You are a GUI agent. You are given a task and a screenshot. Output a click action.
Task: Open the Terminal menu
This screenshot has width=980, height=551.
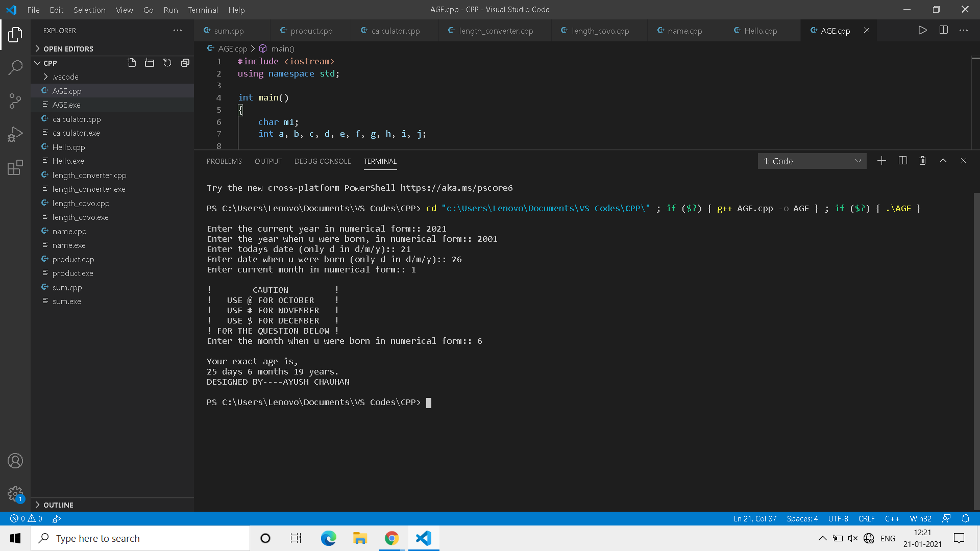pyautogui.click(x=203, y=10)
